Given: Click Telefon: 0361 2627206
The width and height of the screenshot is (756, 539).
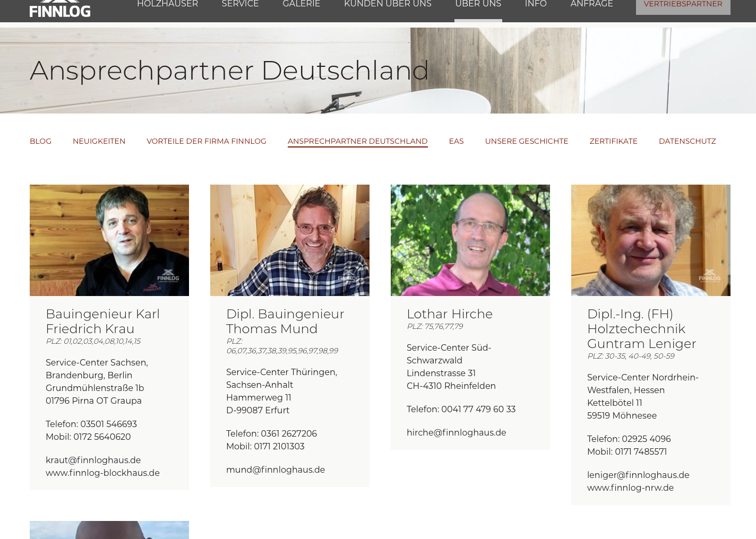Looking at the screenshot, I should tap(271, 433).
